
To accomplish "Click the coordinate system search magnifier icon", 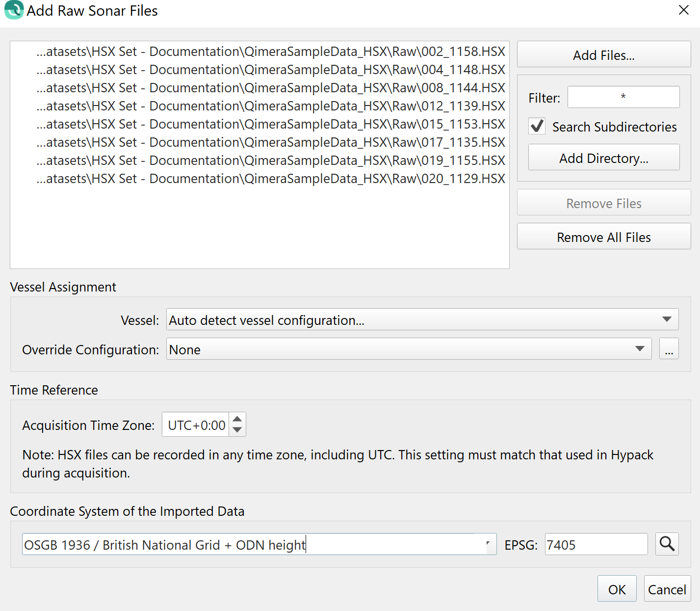I will [x=667, y=544].
